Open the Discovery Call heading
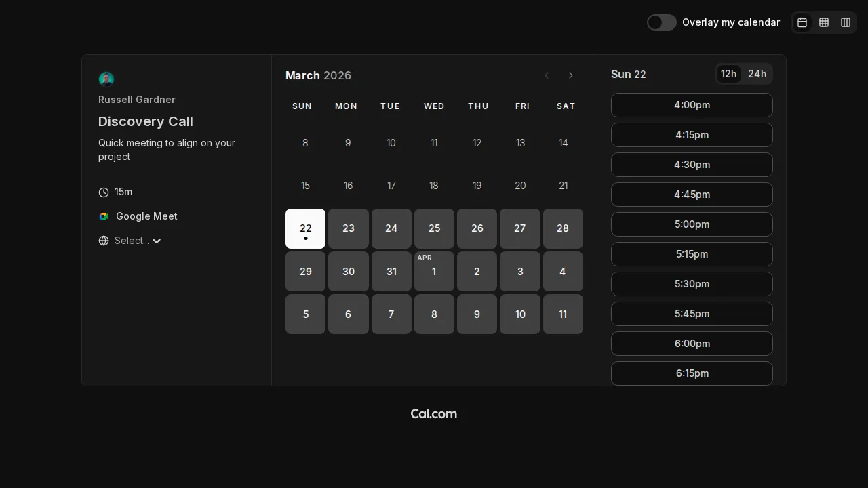Image resolution: width=868 pixels, height=488 pixels. (145, 121)
